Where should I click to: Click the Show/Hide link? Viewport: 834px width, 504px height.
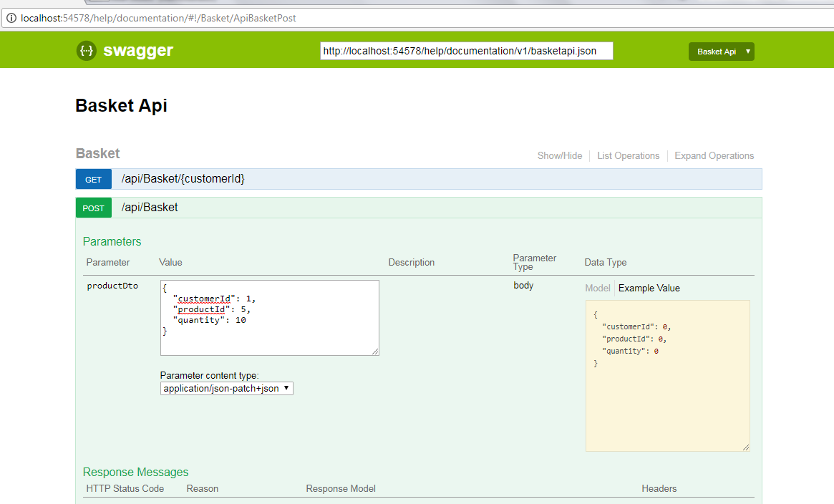click(x=560, y=156)
